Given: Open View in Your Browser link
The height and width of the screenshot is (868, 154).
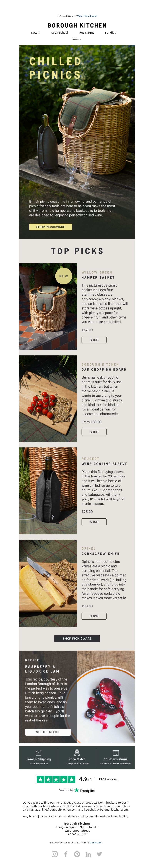Looking at the screenshot, I should pyautogui.click(x=87, y=16).
